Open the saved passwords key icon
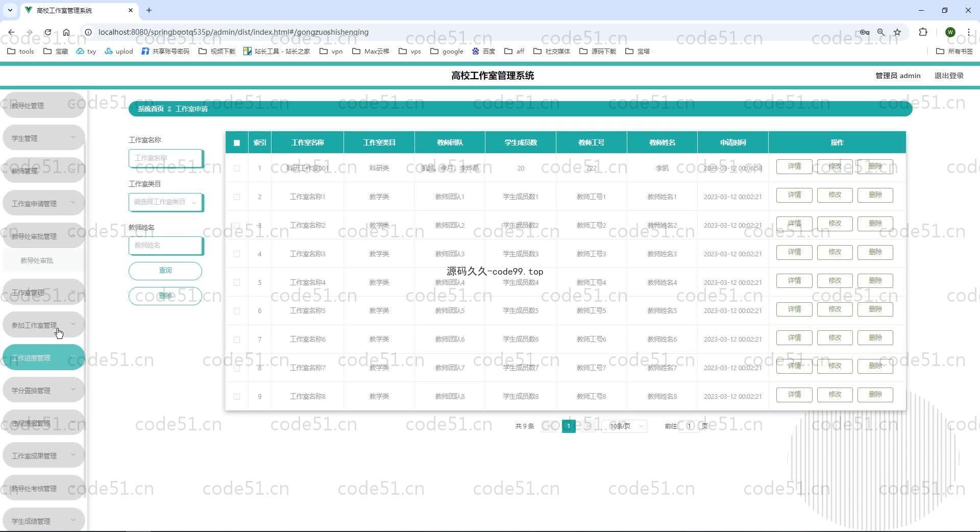Image resolution: width=980 pixels, height=532 pixels. click(864, 32)
